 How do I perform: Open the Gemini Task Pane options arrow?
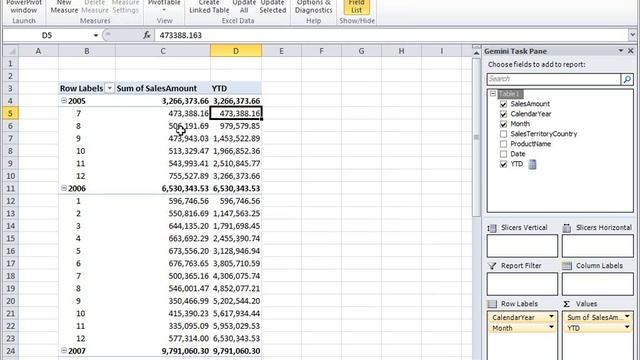pyautogui.click(x=621, y=51)
